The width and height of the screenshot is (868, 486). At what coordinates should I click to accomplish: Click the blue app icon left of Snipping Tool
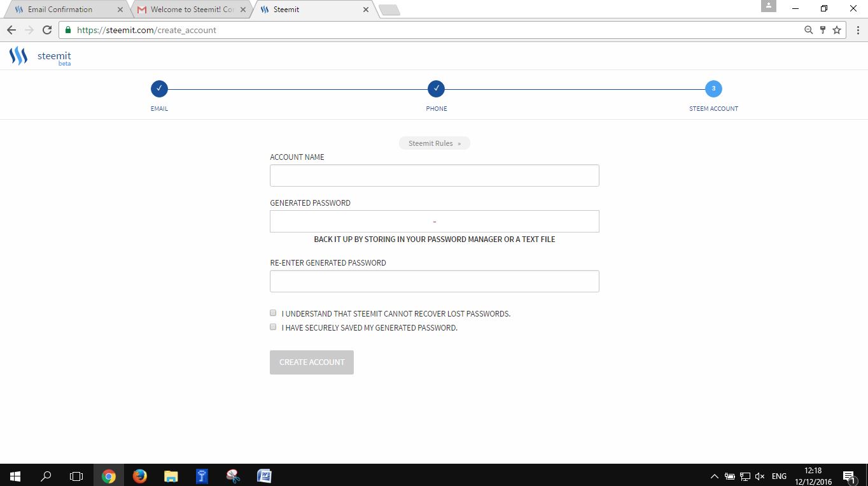point(202,476)
